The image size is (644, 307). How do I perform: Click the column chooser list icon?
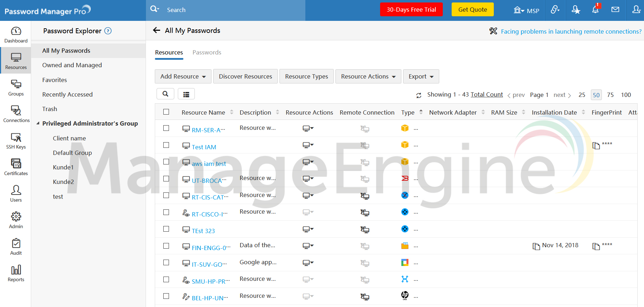(186, 94)
